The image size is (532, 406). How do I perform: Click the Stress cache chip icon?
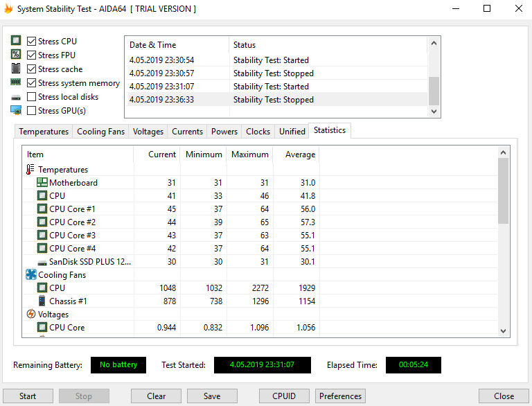click(x=16, y=68)
